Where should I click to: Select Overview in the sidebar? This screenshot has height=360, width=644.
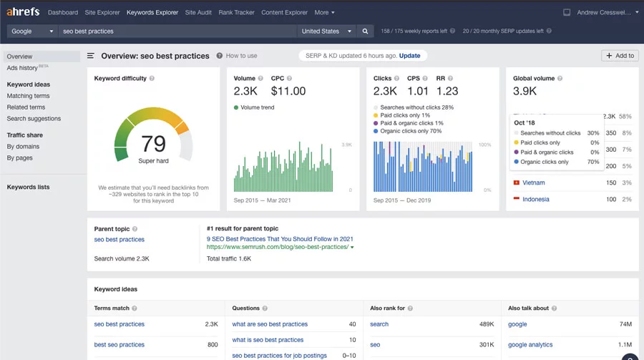pos(42,57)
